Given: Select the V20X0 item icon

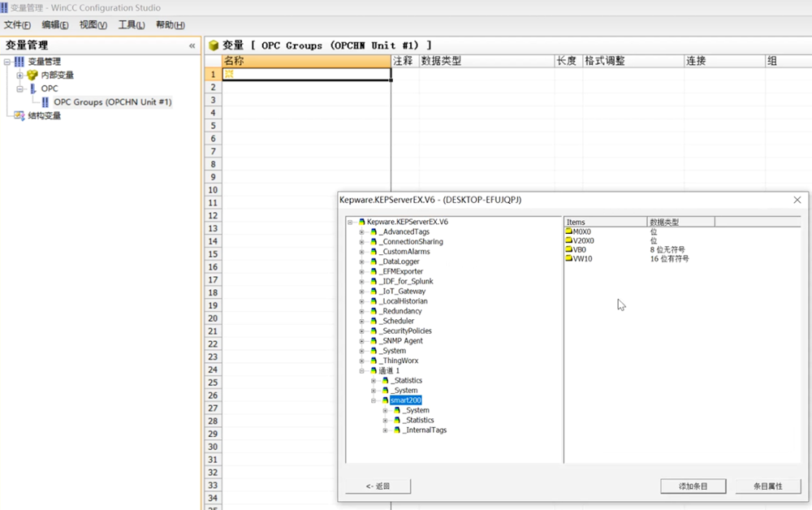Looking at the screenshot, I should pyautogui.click(x=569, y=240).
